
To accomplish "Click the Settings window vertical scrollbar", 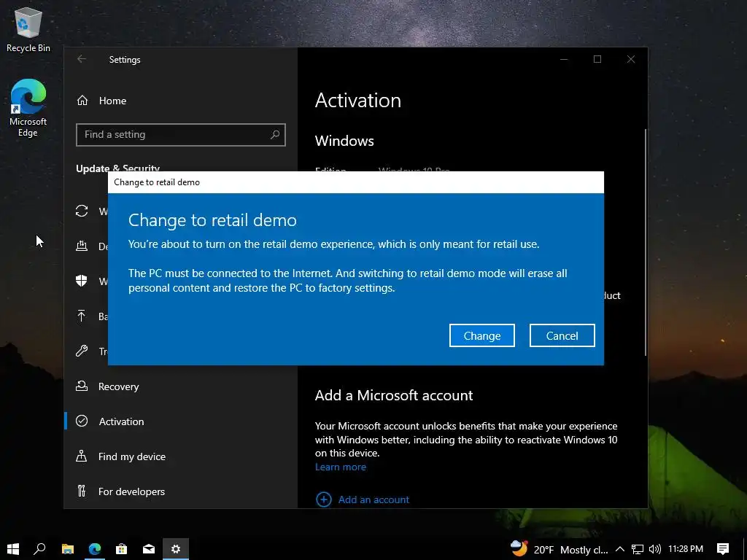I will [x=646, y=242].
